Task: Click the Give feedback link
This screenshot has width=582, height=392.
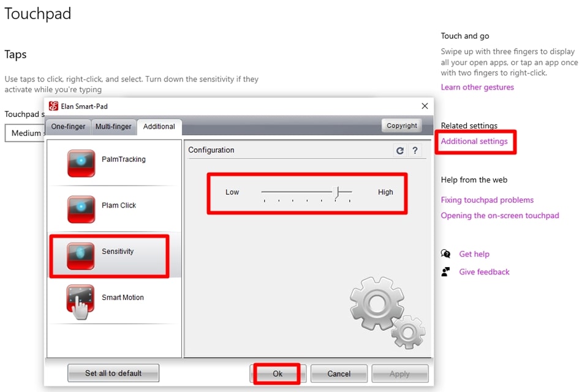Action: (484, 272)
